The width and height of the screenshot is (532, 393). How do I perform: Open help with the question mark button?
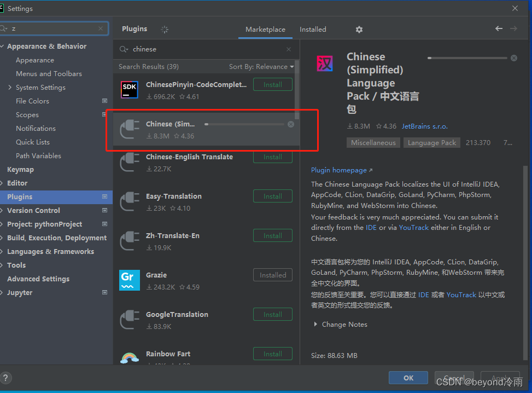(x=5, y=378)
